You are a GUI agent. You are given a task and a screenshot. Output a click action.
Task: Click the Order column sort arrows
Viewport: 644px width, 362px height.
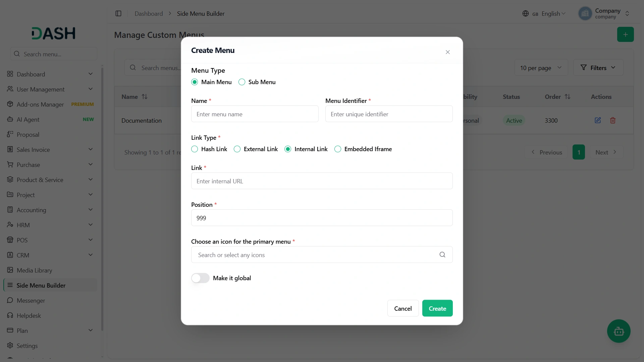pyautogui.click(x=568, y=97)
